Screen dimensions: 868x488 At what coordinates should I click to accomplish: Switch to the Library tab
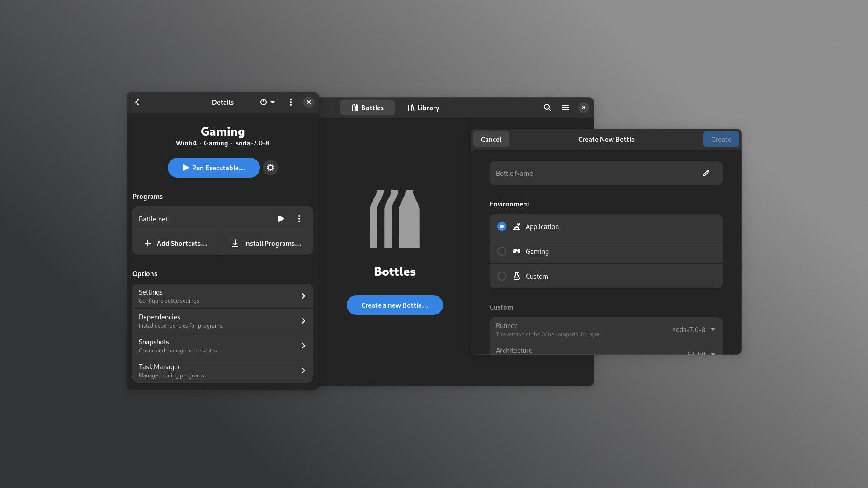[x=423, y=108]
